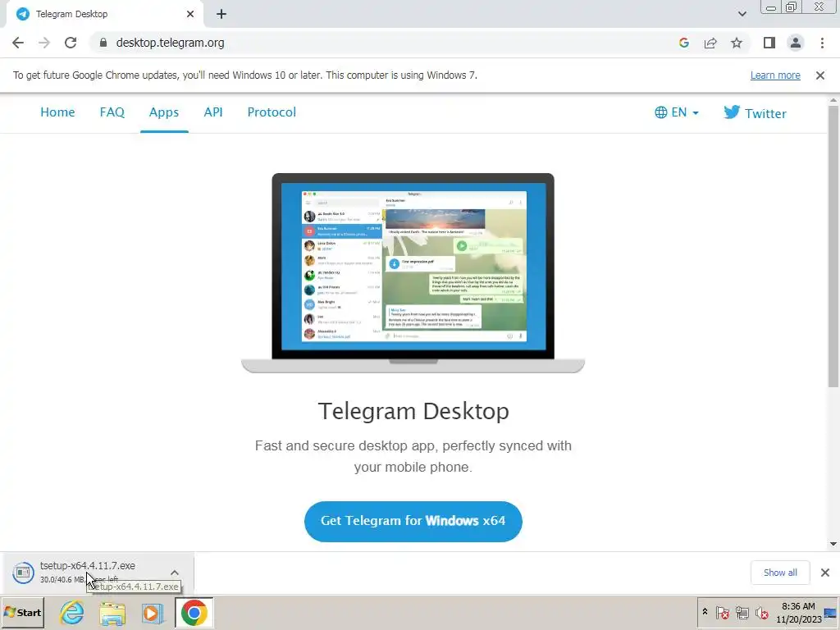The height and width of the screenshot is (630, 840).
Task: Open the browser side panel
Action: [x=769, y=43]
